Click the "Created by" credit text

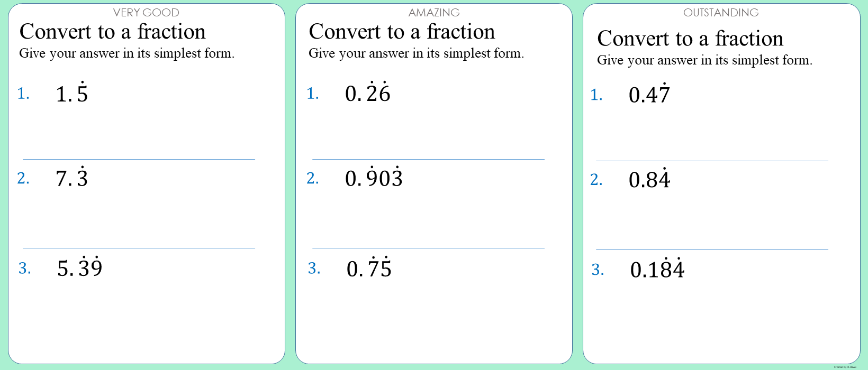pyautogui.click(x=845, y=367)
